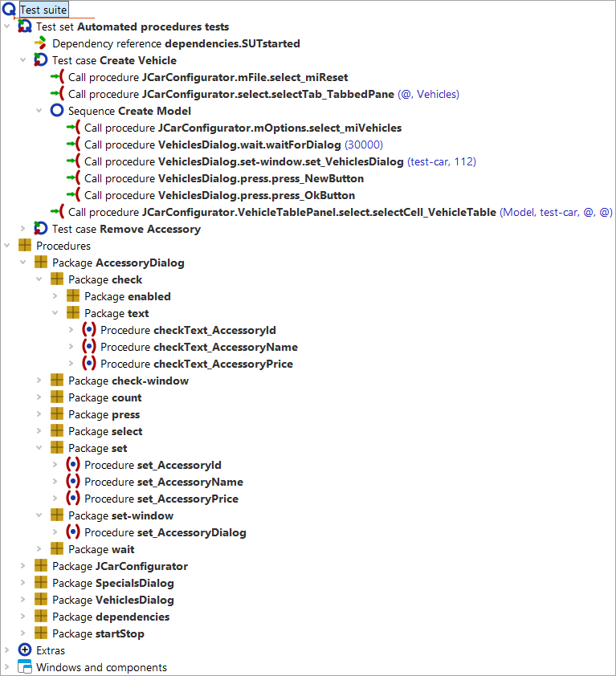
Task: Click the call procedure press_NewButton icon
Action: pos(73,178)
